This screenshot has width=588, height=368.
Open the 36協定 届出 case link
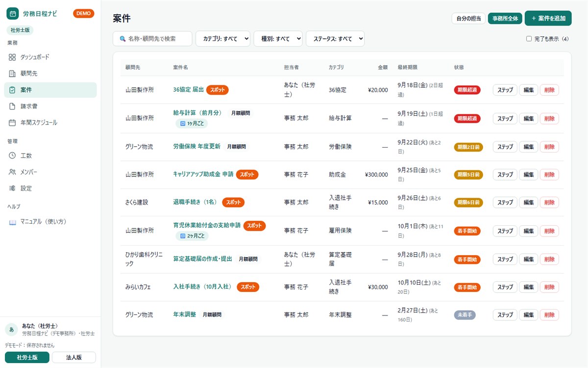tap(189, 90)
